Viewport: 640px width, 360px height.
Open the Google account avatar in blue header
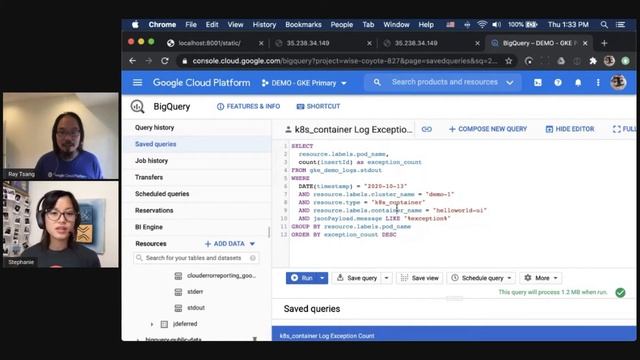618,82
